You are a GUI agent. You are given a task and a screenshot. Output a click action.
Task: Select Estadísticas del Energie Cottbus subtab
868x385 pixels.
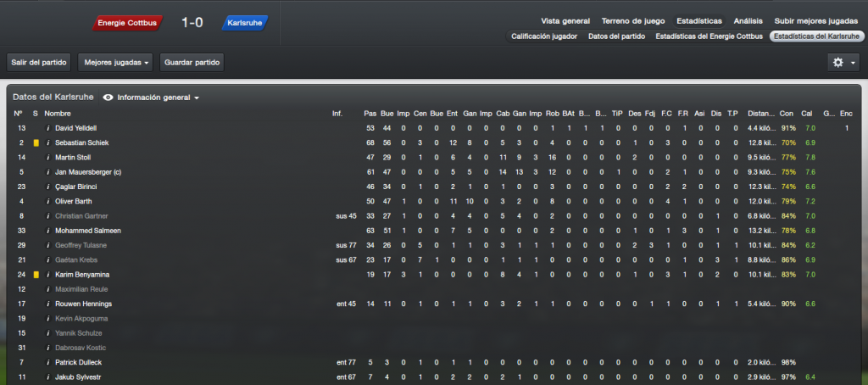point(709,36)
